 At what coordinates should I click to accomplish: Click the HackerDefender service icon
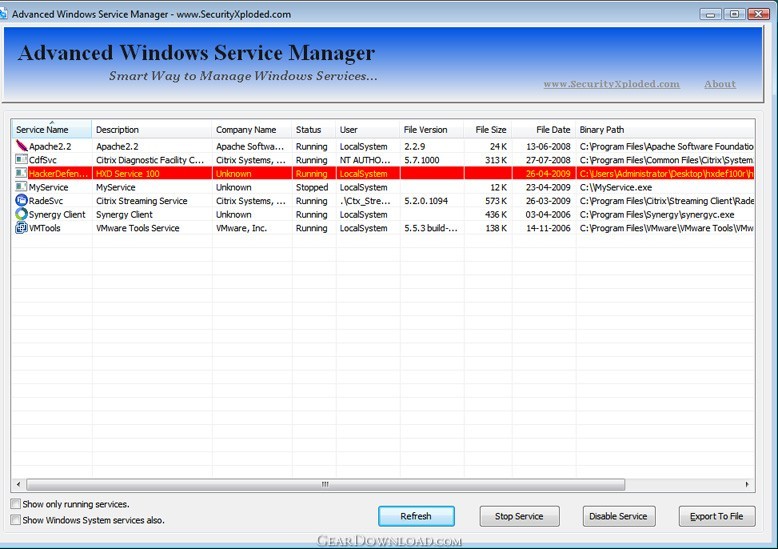pos(21,173)
